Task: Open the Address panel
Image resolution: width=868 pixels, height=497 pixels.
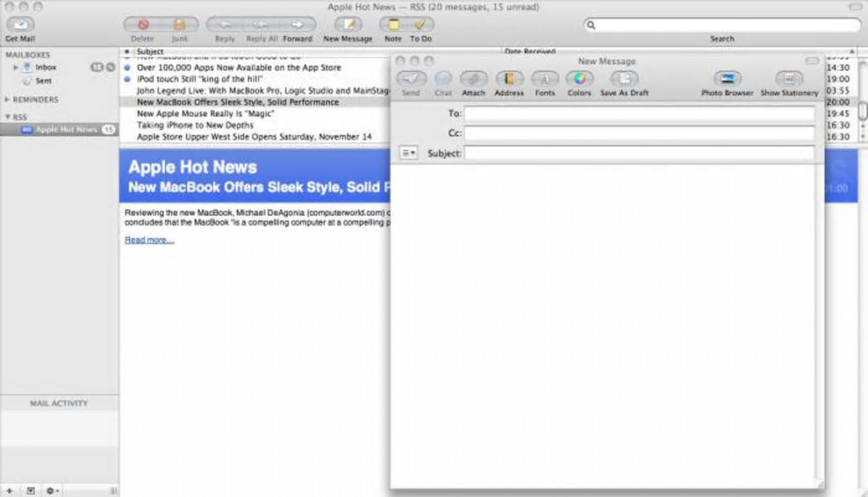Action: [509, 78]
